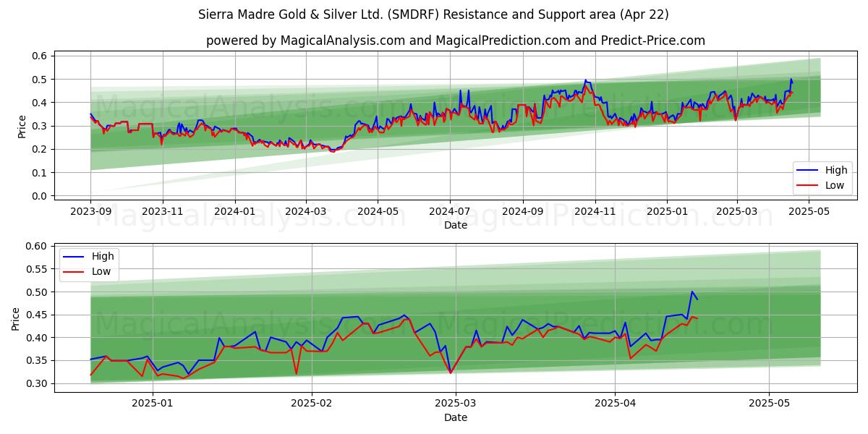Click the bottom chart's 'Price' axis label
This screenshot has width=868, height=434.
[17, 319]
